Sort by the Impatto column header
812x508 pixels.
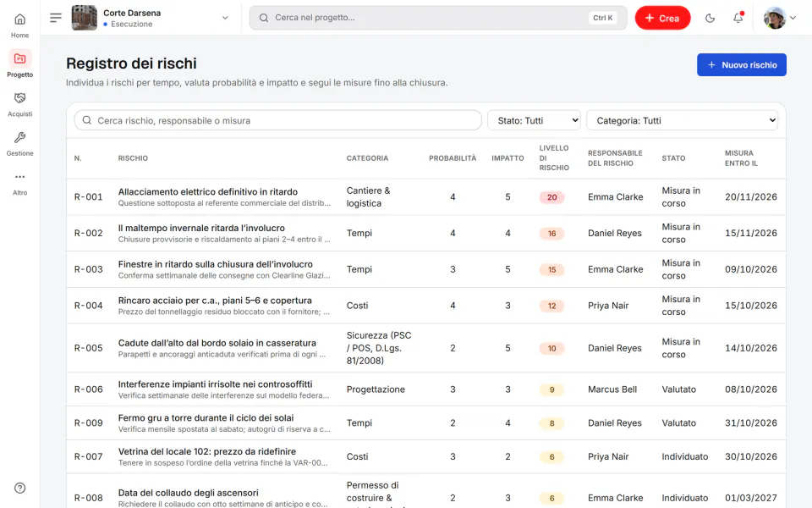[507, 158]
